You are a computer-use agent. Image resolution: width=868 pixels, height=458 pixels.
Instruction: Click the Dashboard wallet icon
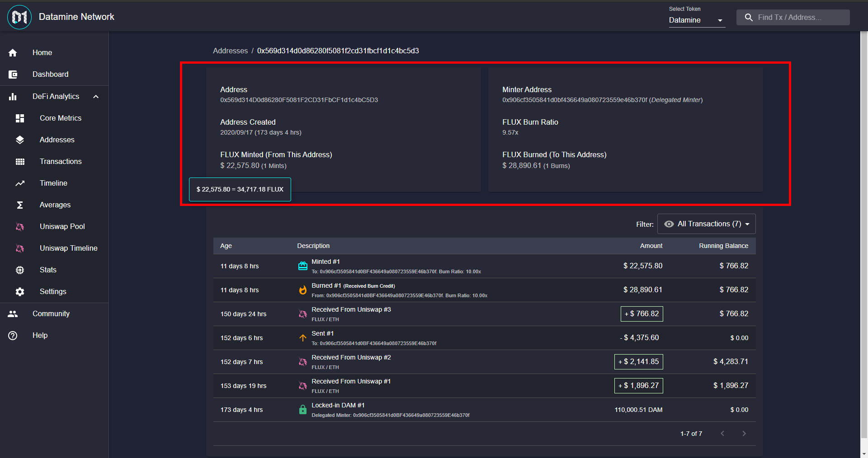(x=13, y=75)
